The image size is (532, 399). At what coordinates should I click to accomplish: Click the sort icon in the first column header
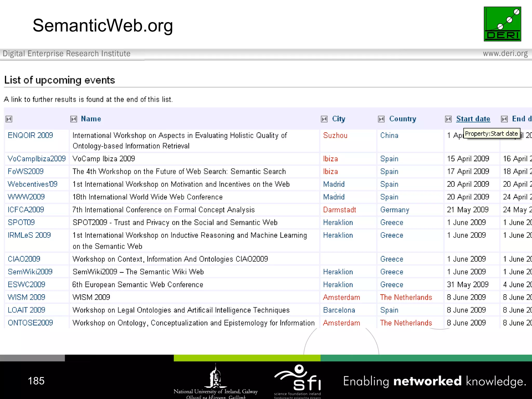[x=9, y=119]
